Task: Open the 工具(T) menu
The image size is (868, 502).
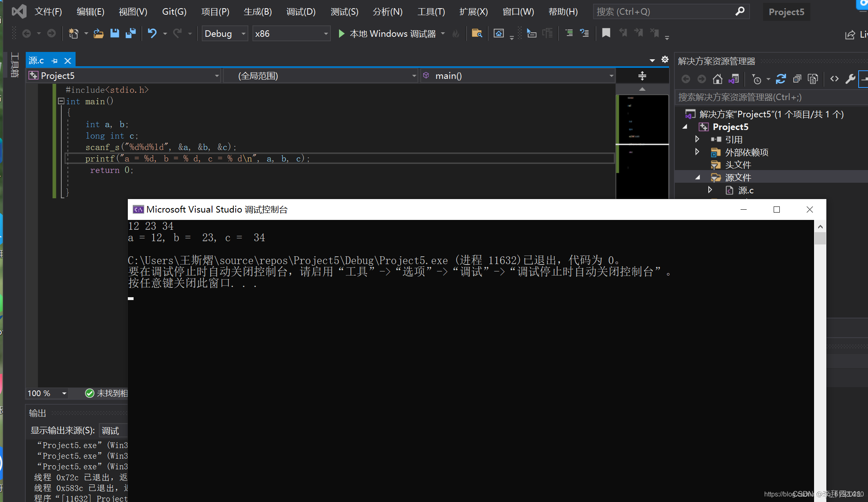Action: (x=431, y=11)
